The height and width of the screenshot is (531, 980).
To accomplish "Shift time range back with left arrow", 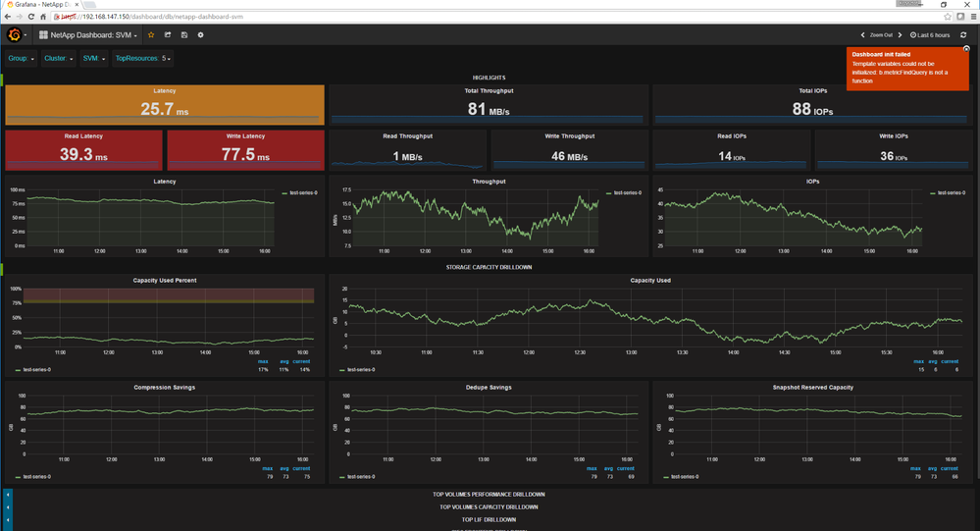I will (x=862, y=35).
